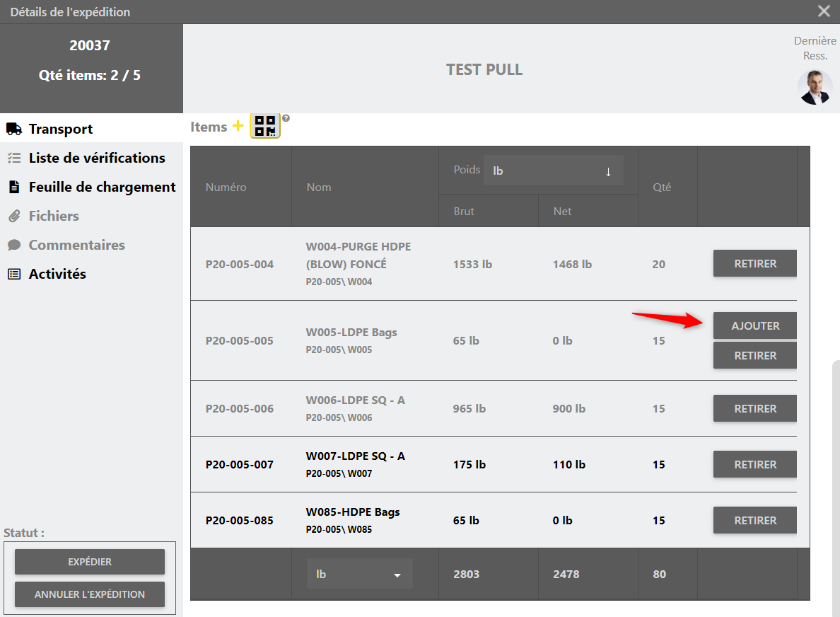This screenshot has height=617, width=840.
Task: Select item number P20-005-004
Action: (240, 264)
